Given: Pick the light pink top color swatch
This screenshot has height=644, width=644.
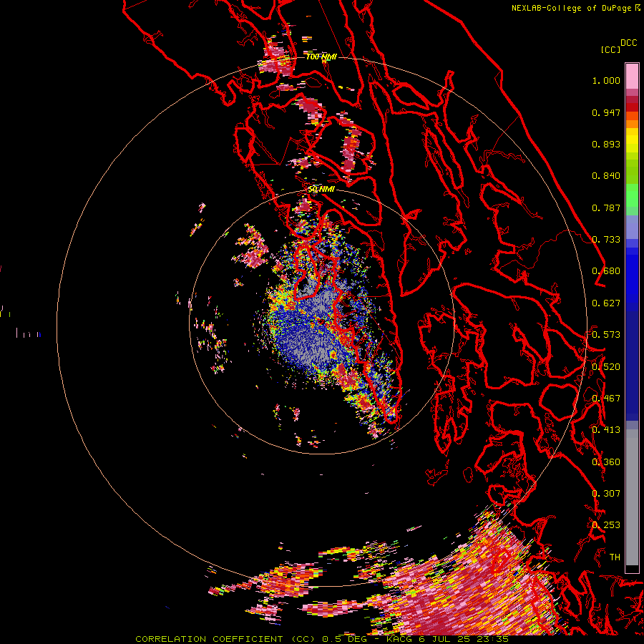Looking at the screenshot, I should (x=632, y=76).
